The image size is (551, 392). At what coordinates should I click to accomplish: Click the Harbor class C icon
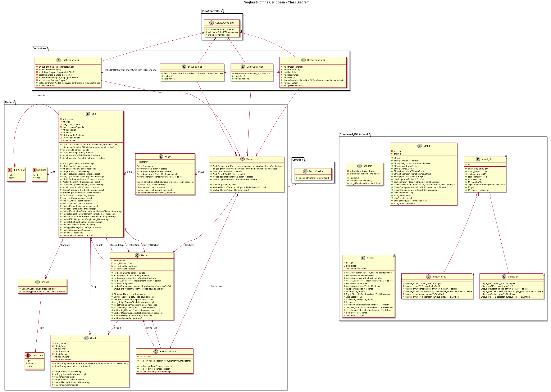click(x=137, y=255)
